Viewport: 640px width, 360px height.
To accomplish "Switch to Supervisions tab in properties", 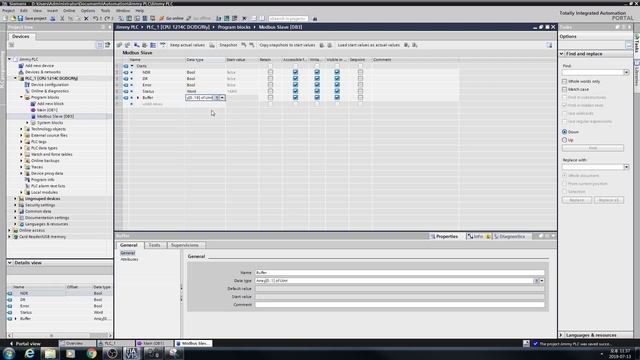I will coord(185,245).
